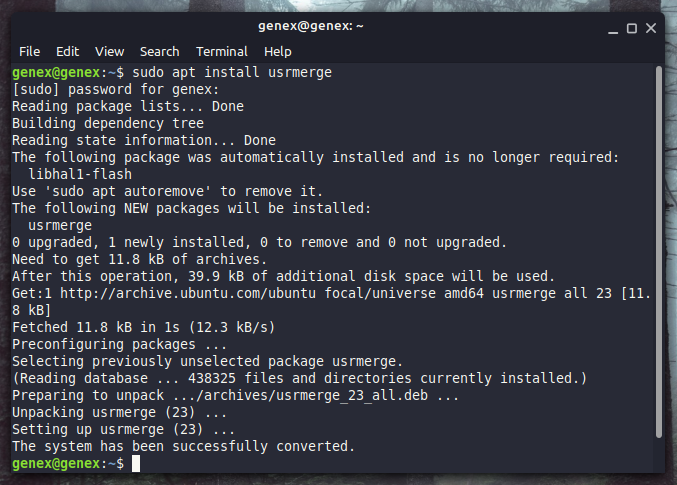Screen dimensions: 677x485
Task: Click the archive.ubuntu.com URL in output
Action: coord(188,293)
